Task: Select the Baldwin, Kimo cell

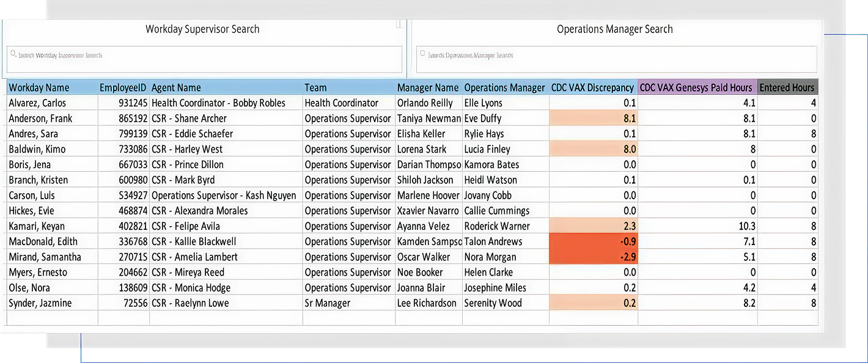Action: [52, 149]
